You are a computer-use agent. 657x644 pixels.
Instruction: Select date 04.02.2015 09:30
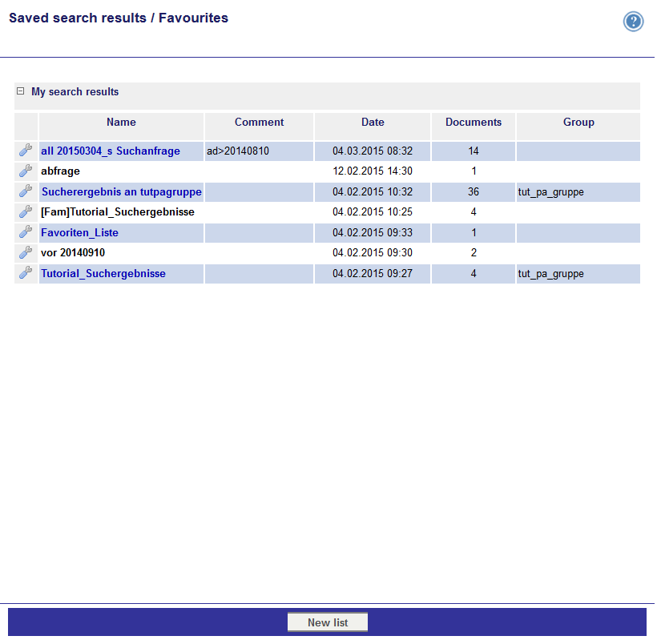[373, 252]
